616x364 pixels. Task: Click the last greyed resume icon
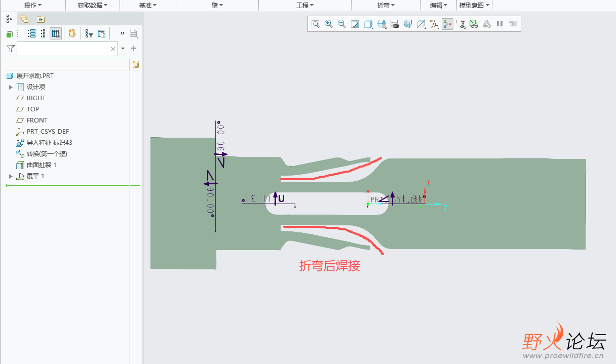tap(513, 24)
